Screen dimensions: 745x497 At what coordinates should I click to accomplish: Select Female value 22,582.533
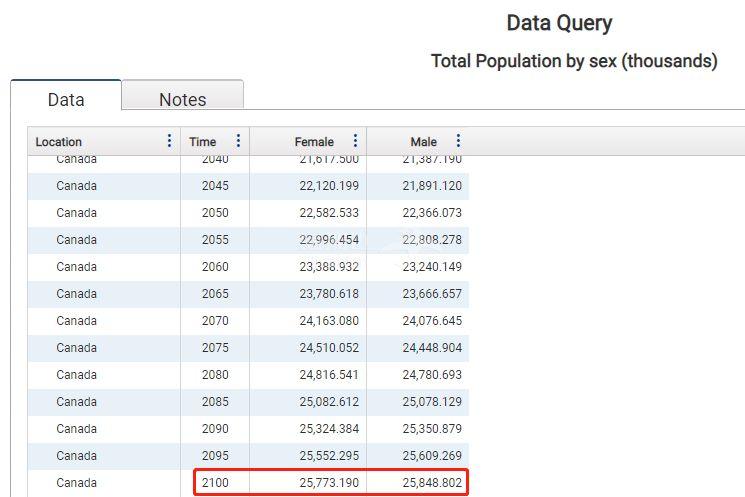[329, 213]
